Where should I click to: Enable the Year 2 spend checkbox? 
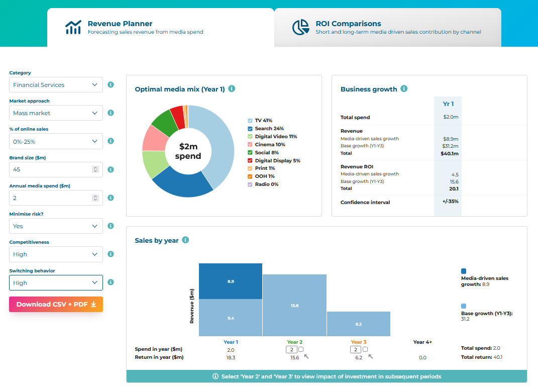(301, 349)
